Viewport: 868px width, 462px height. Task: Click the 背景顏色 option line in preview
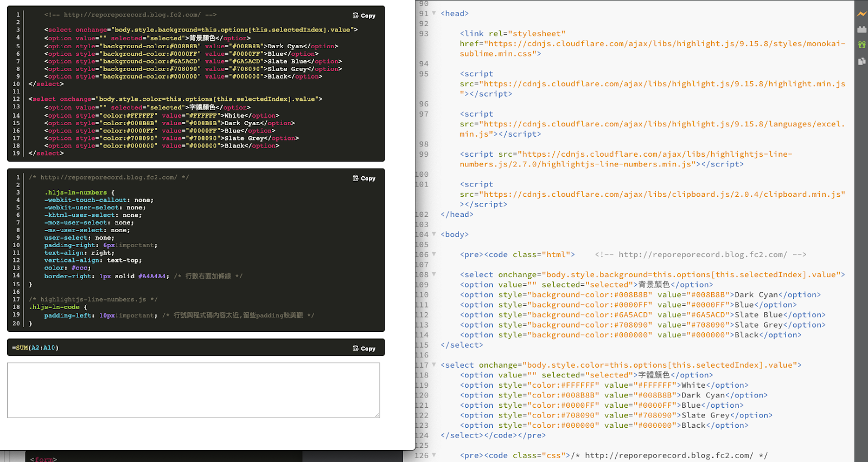[147, 38]
